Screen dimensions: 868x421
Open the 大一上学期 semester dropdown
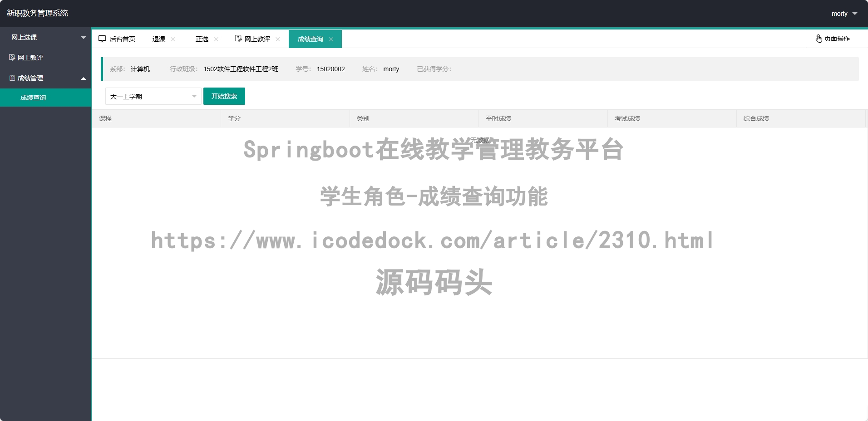[153, 96]
